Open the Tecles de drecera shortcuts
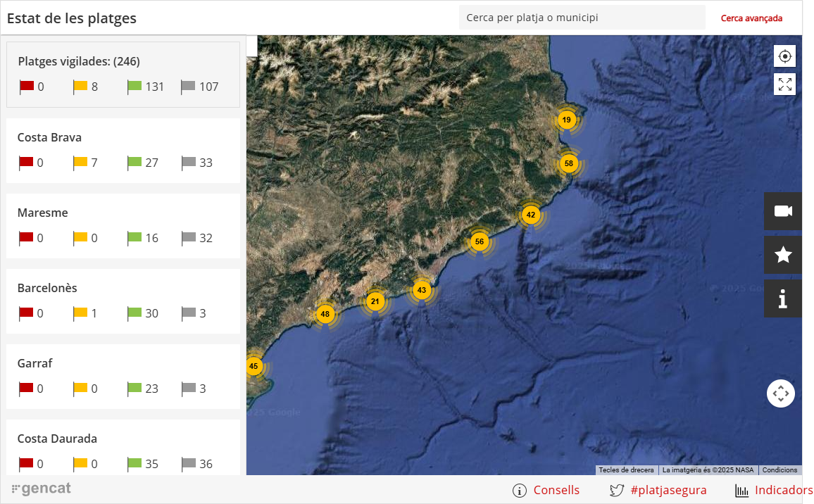This screenshot has width=814, height=504. [626, 470]
